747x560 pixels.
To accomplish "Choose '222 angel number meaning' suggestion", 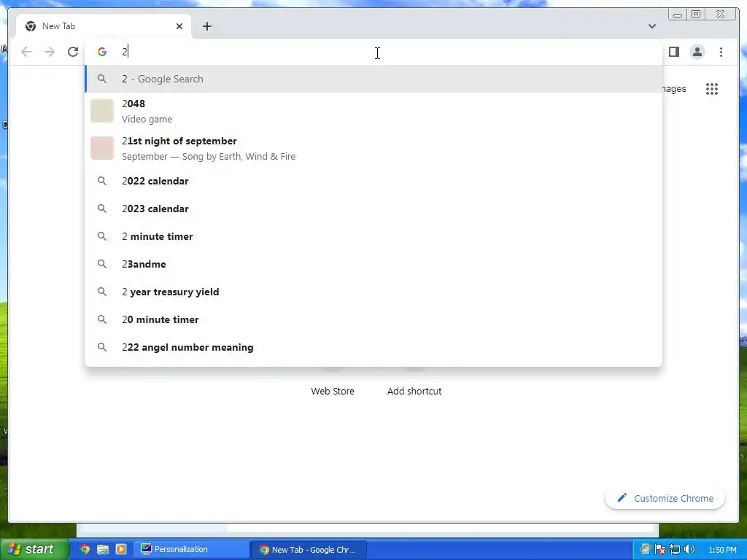I will [373, 347].
